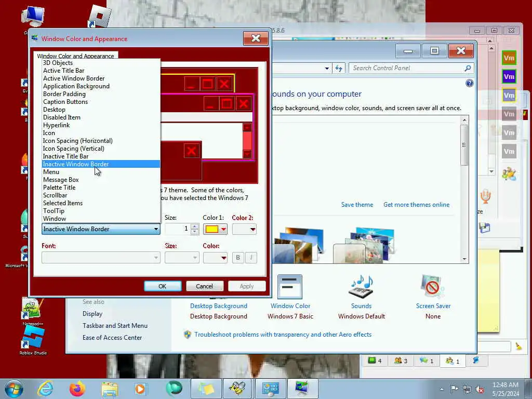The image size is (532, 399).
Task: Toggle the Italic font button
Action: click(251, 258)
